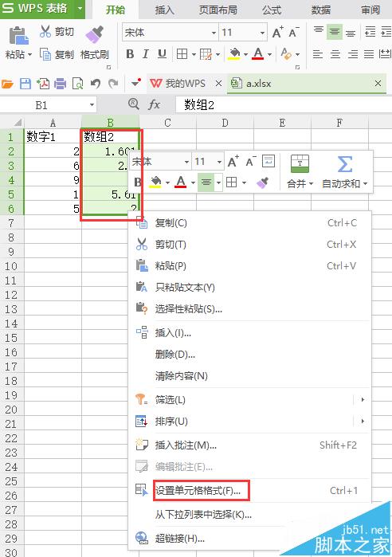The width and height of the screenshot is (392, 557).
Task: Click 自动求和 in the mini toolbar
Action: click(x=344, y=171)
